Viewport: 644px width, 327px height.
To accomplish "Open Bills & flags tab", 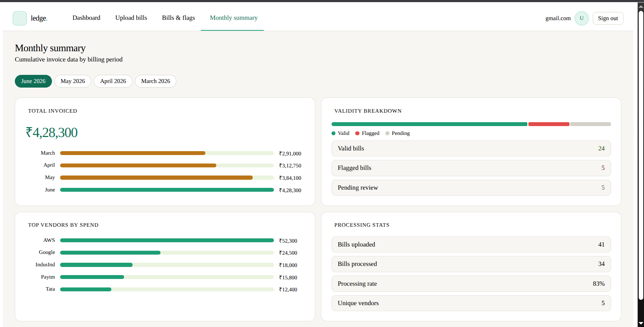I will click(178, 18).
